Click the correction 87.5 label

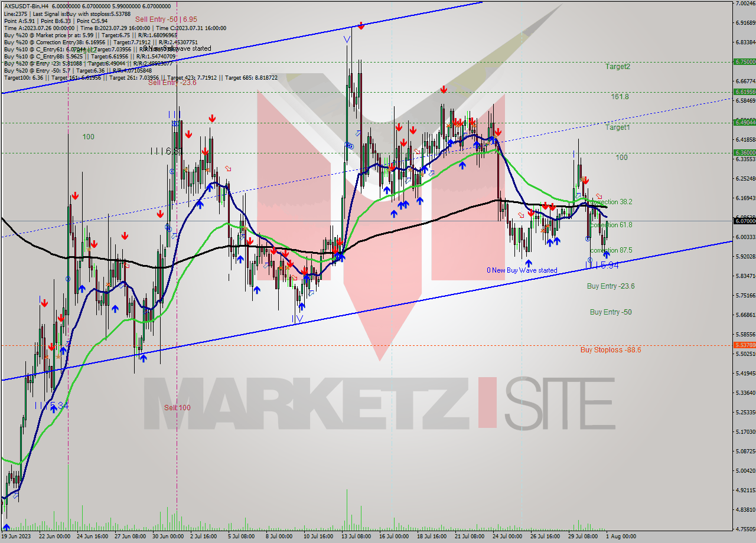[x=611, y=251]
